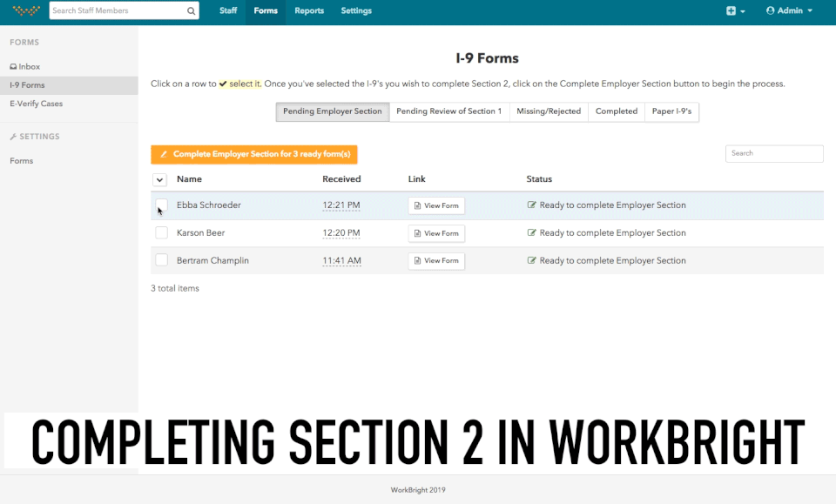836x504 pixels.
Task: Click the WorkBright logo icon
Action: pos(26,10)
